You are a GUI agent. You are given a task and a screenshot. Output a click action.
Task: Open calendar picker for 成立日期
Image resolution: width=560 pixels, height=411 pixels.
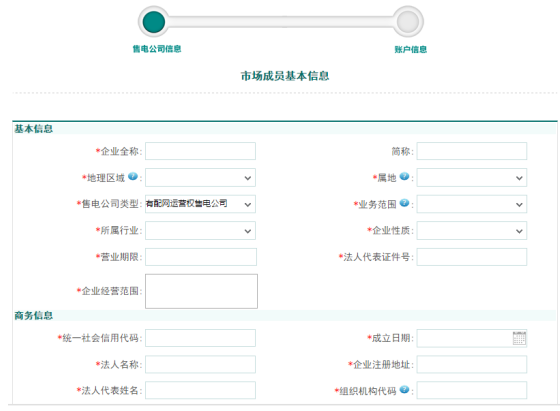519,338
